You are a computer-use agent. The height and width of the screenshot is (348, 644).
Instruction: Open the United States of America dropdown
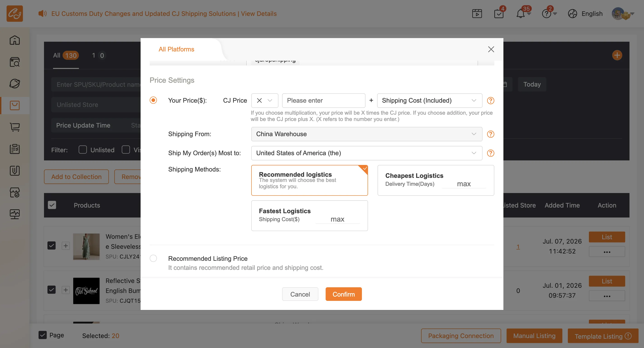click(366, 153)
